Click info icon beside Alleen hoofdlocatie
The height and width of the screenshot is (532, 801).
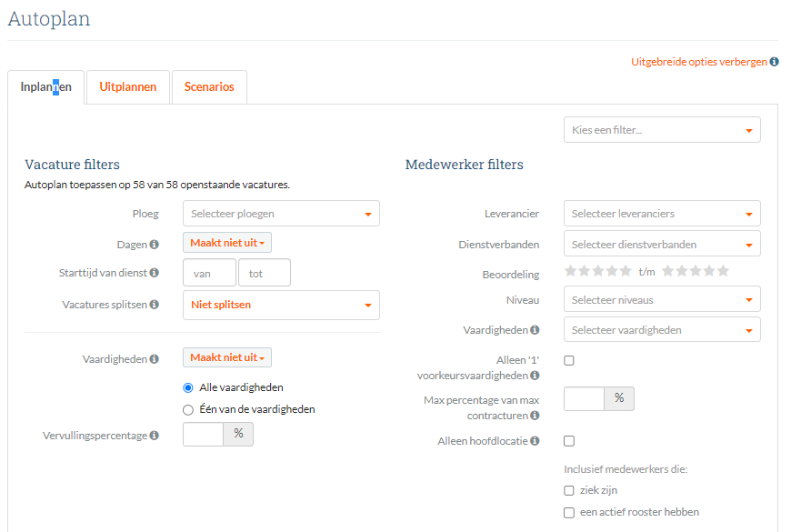pos(535,441)
